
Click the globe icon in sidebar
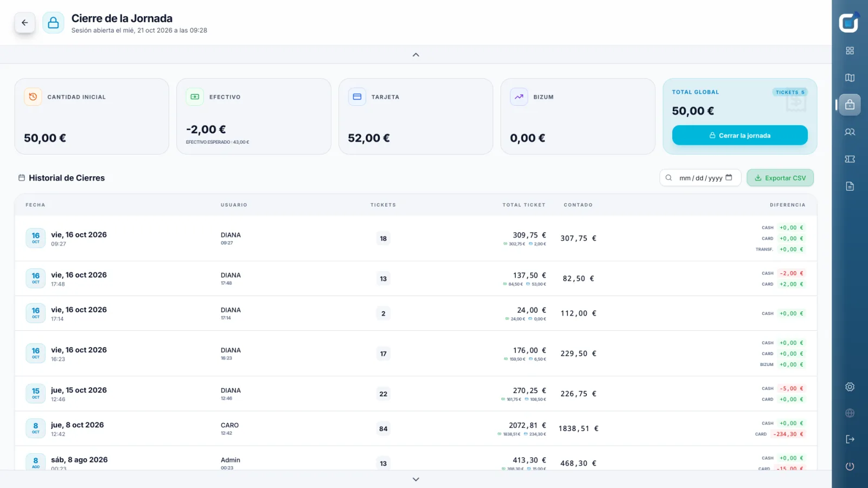pos(850,413)
